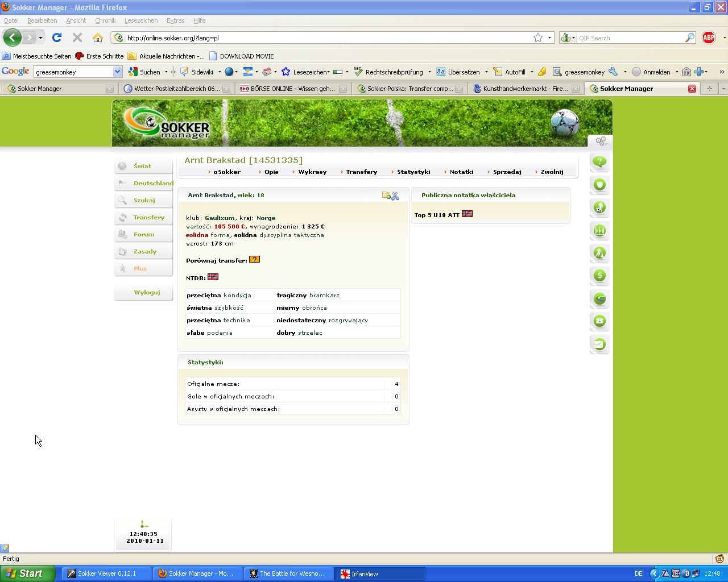Click the Statystyki link in player menu

point(413,172)
